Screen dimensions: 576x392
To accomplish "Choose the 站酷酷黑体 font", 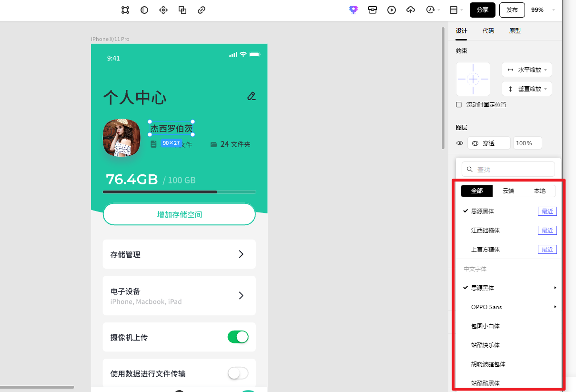I will point(508,382).
